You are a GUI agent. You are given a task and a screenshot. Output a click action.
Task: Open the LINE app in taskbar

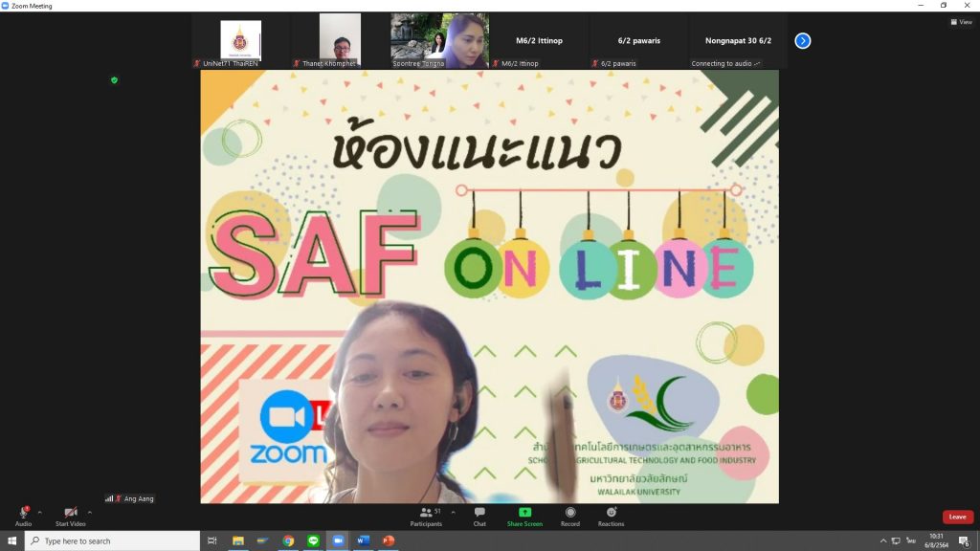(x=313, y=540)
